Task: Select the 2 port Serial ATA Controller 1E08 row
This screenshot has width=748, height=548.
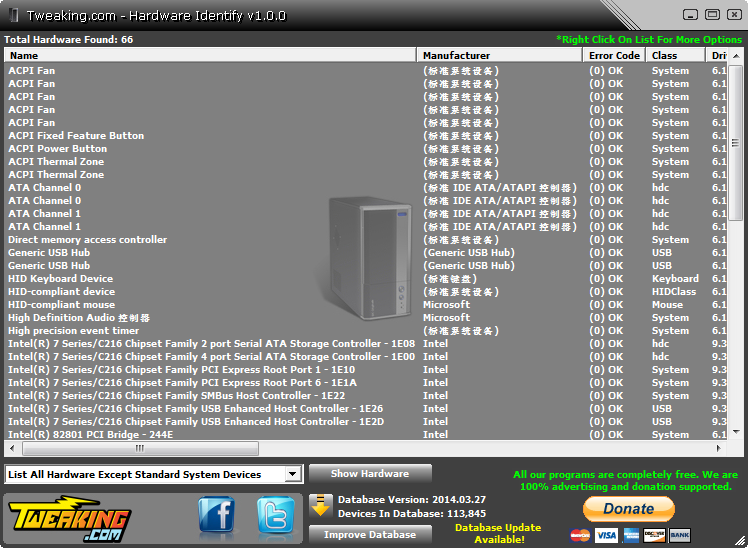Action: click(x=367, y=344)
